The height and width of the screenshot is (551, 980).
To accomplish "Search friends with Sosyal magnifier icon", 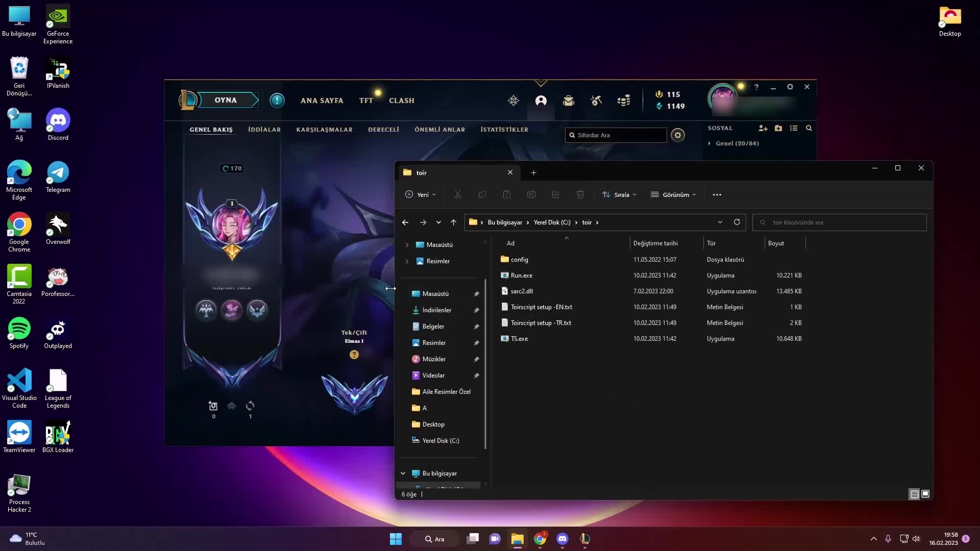I will click(x=809, y=128).
